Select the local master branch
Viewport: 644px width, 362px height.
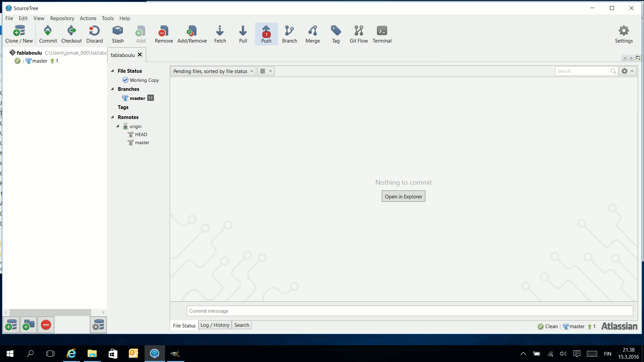point(138,98)
